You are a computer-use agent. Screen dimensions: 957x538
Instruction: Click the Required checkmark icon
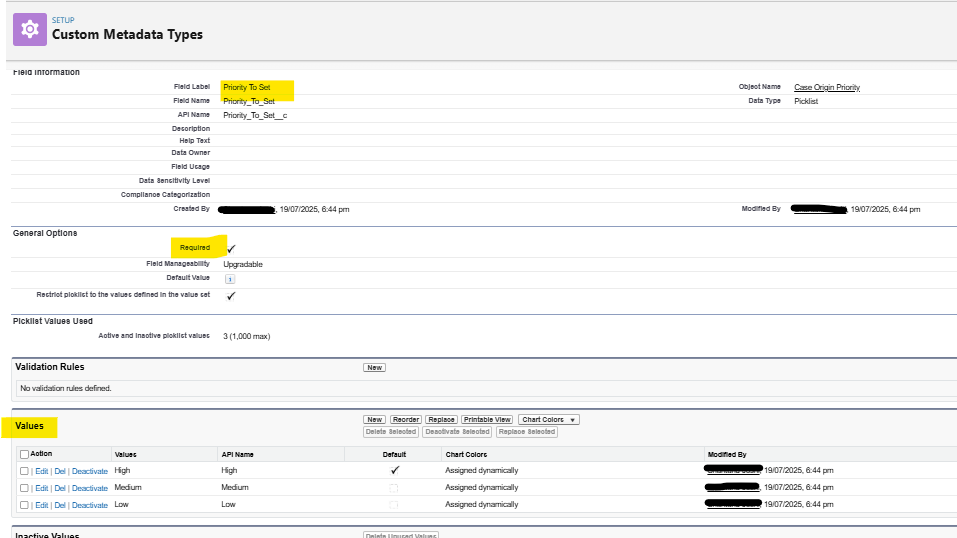click(x=231, y=248)
